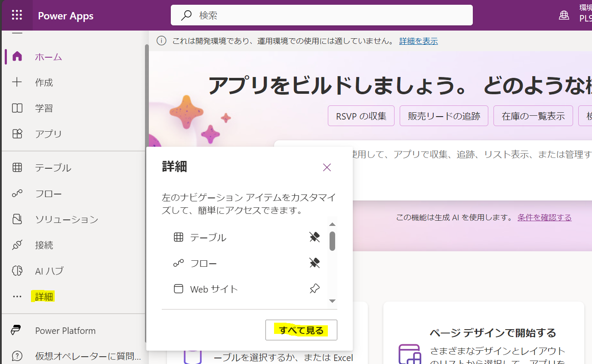Click the question mark icon for 仮想オペレーター

[x=17, y=356]
